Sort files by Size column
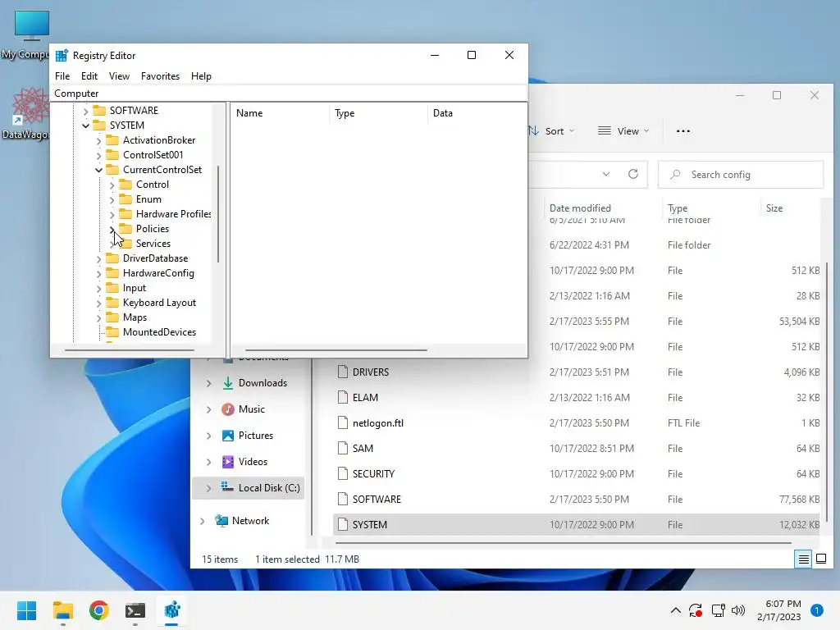This screenshot has width=840, height=630. point(774,208)
